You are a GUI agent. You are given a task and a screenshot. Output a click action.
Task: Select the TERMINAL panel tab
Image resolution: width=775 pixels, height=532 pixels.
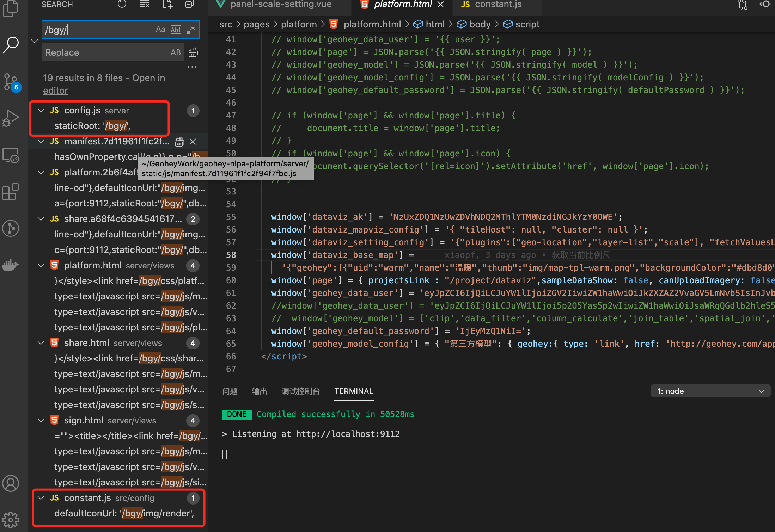pyautogui.click(x=354, y=391)
